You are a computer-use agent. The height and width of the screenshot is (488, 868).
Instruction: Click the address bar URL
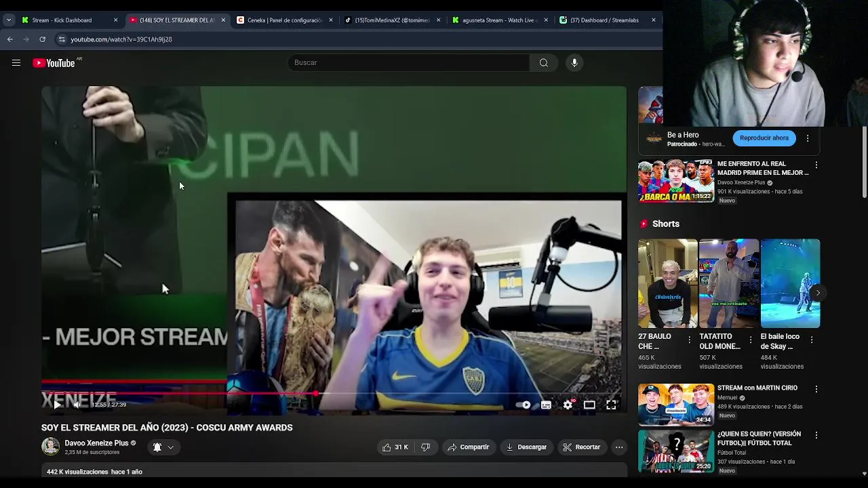coord(121,39)
